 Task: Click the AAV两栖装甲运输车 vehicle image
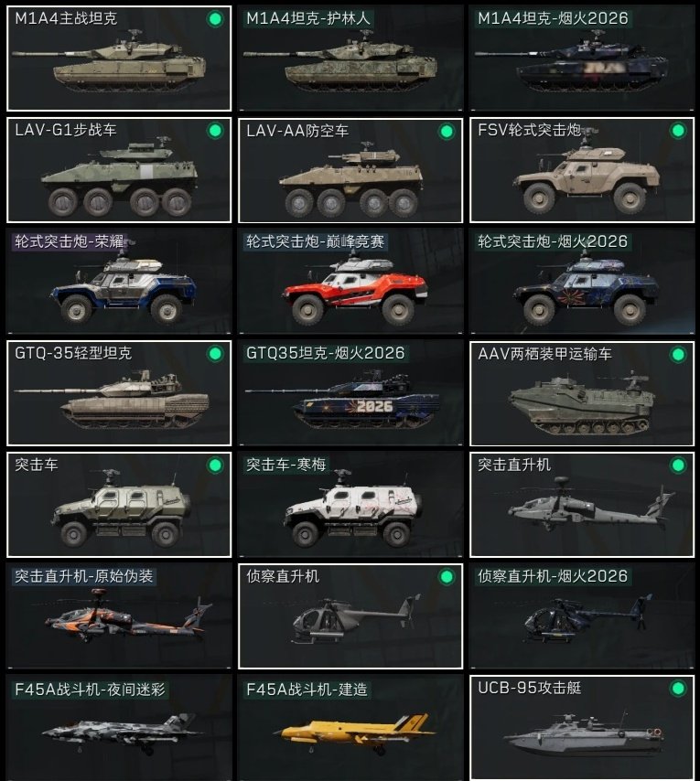582,402
